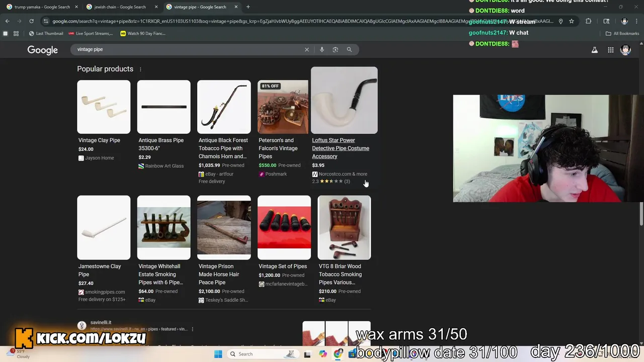Image resolution: width=644 pixels, height=362 pixels.
Task: Go forward in browser history
Action: [x=19, y=21]
